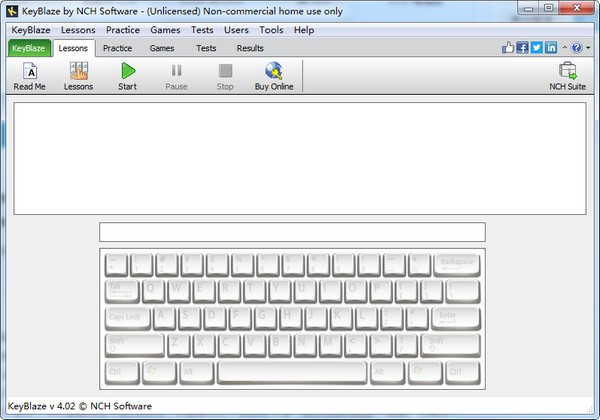This screenshot has height=420, width=600.
Task: Select the green KeyBlaze tab
Action: pos(29,48)
